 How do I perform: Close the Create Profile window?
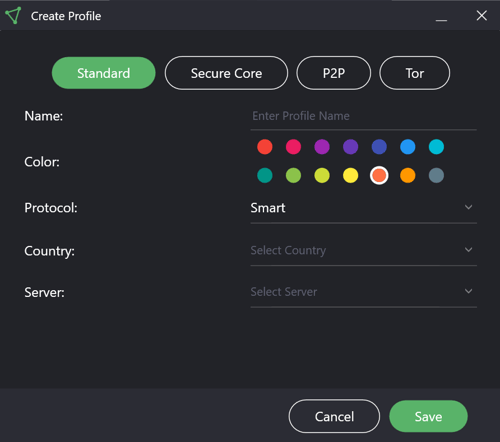pyautogui.click(x=482, y=15)
